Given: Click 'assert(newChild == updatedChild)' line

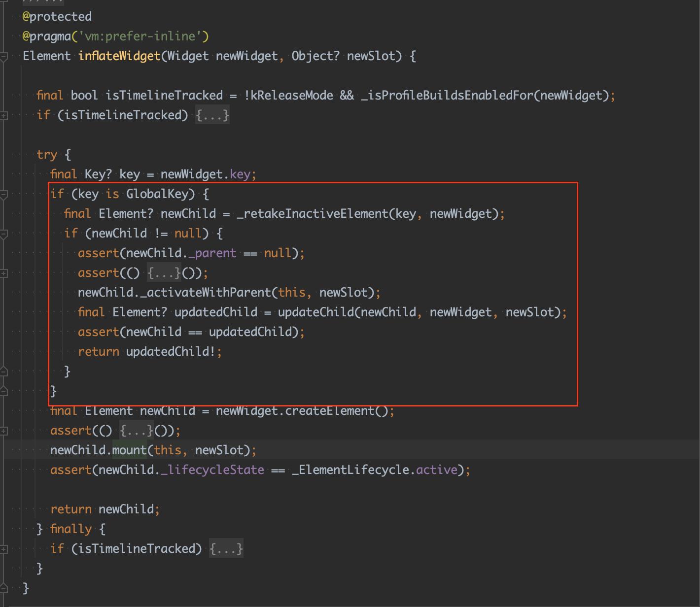Looking at the screenshot, I should [191, 332].
